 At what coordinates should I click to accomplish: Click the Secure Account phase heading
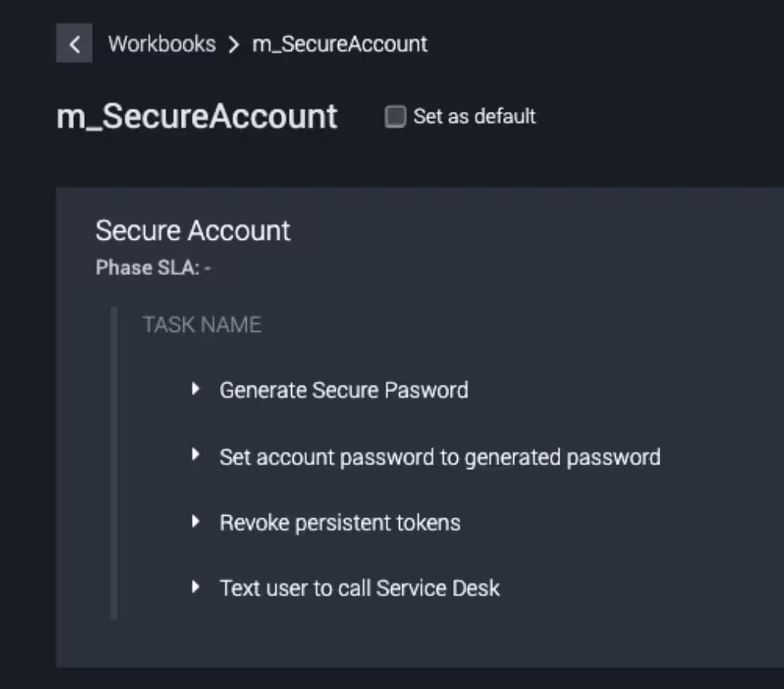pyautogui.click(x=193, y=230)
